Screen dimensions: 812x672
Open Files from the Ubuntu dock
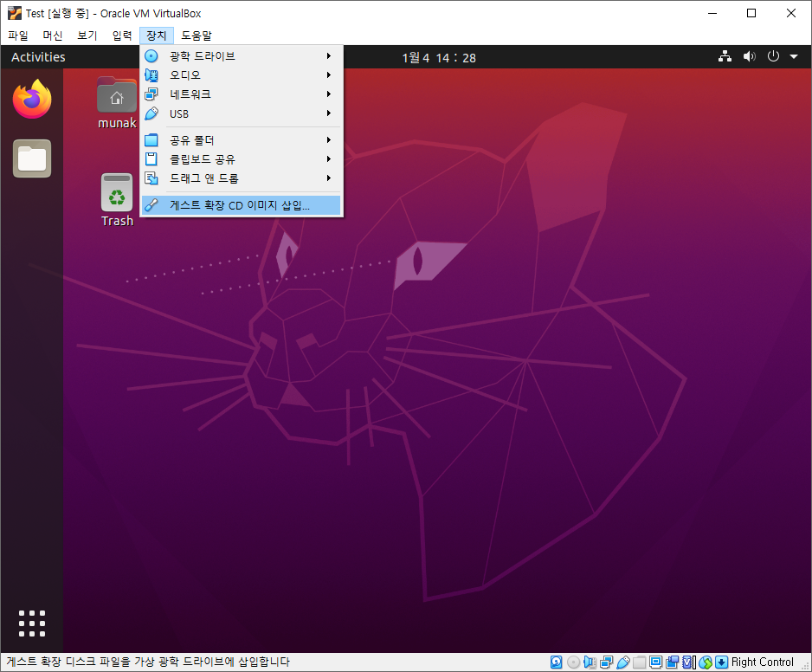click(32, 158)
